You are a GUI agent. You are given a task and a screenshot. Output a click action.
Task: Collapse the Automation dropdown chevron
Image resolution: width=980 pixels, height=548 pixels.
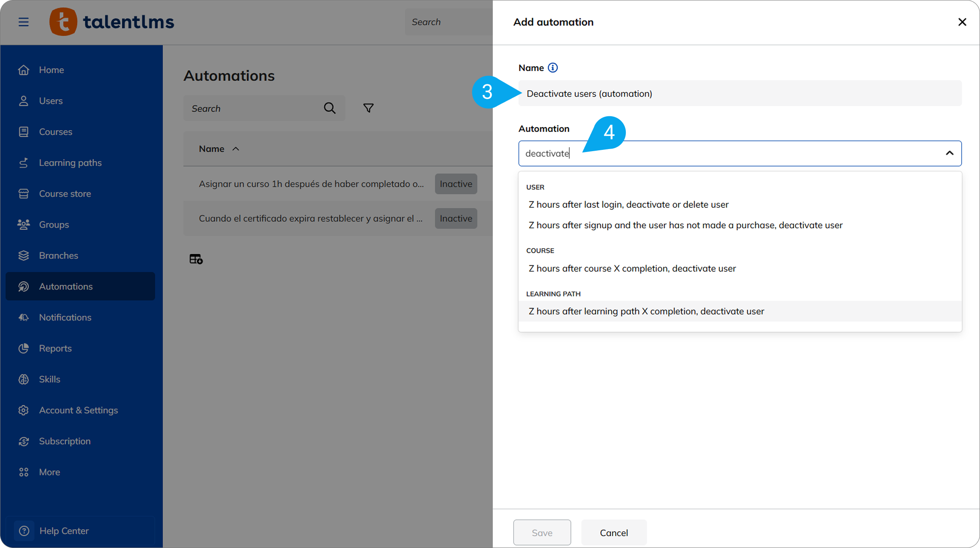pos(949,153)
